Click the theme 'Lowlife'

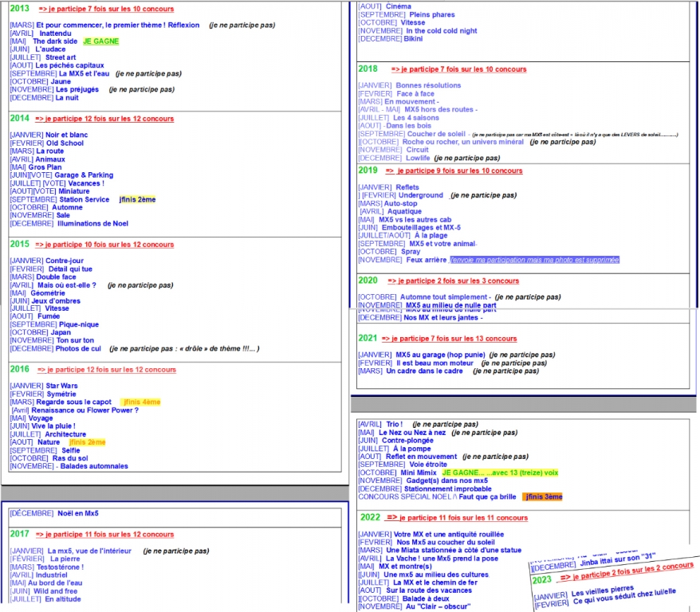[418, 158]
